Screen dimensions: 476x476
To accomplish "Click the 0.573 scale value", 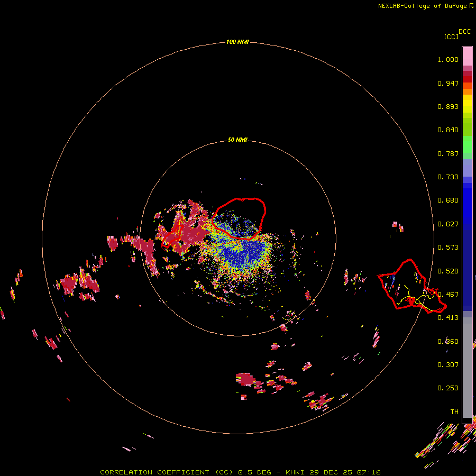I will point(448,248).
